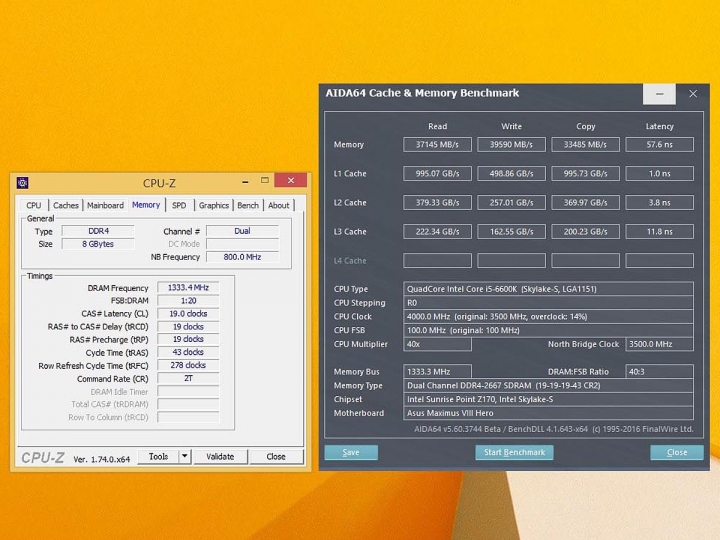Click the DRAM Frequency value field
The height and width of the screenshot is (540, 720).
(x=187, y=288)
